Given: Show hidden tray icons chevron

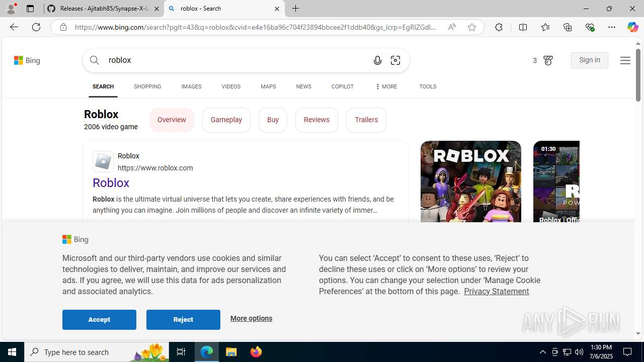Looking at the screenshot, I should point(542,352).
